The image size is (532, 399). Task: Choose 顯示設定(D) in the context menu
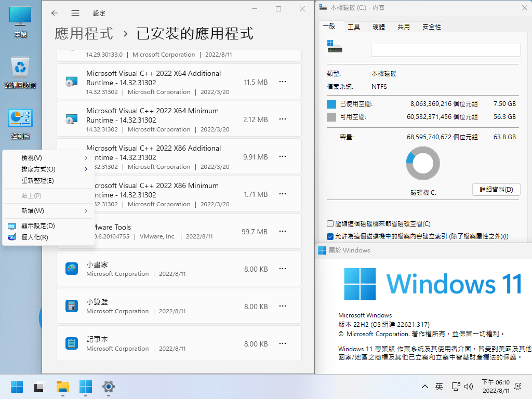(48, 225)
